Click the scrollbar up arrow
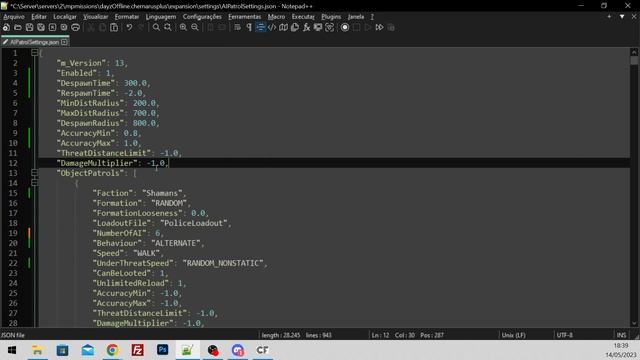The height and width of the screenshot is (360, 640). 634,52
